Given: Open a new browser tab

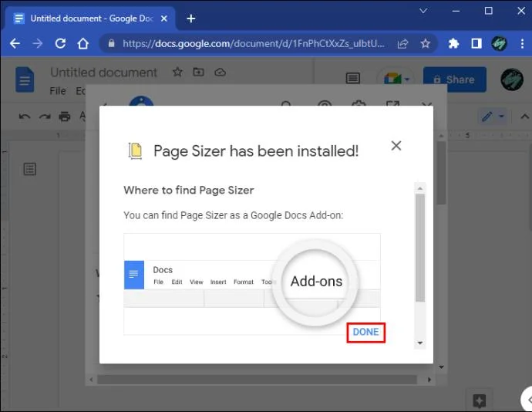Looking at the screenshot, I should [x=191, y=19].
